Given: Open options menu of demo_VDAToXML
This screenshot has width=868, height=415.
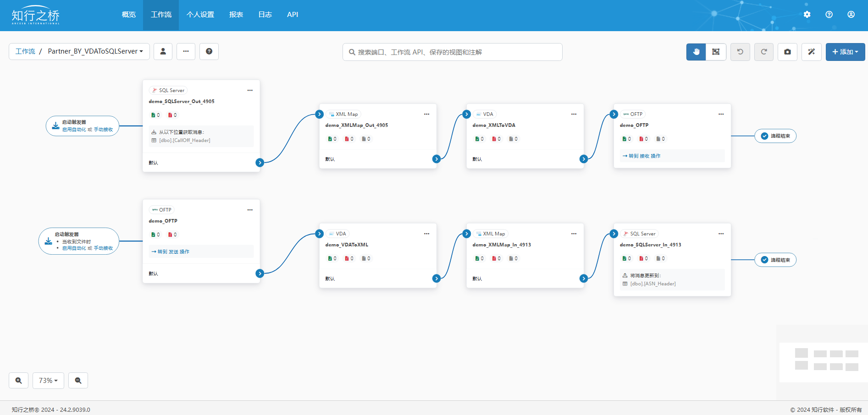Looking at the screenshot, I should (426, 234).
